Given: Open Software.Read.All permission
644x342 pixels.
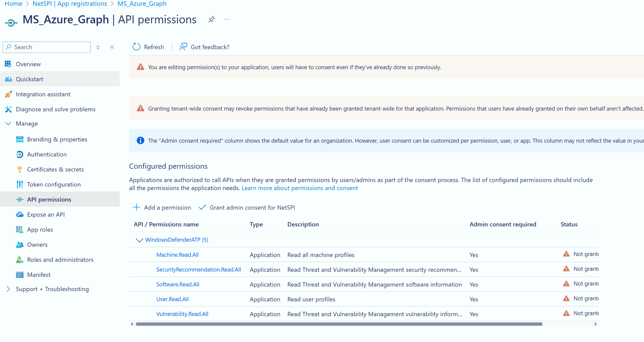Looking at the screenshot, I should click(x=178, y=284).
